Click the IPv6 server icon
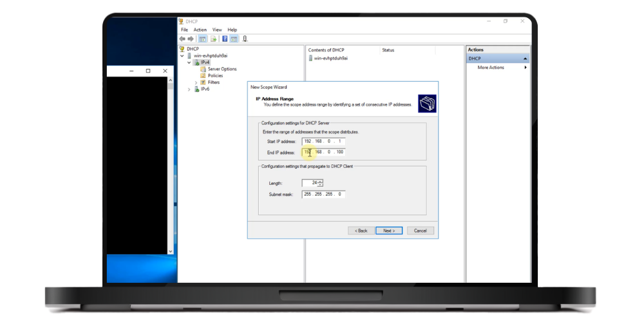The width and height of the screenshot is (644, 324). coord(196,89)
